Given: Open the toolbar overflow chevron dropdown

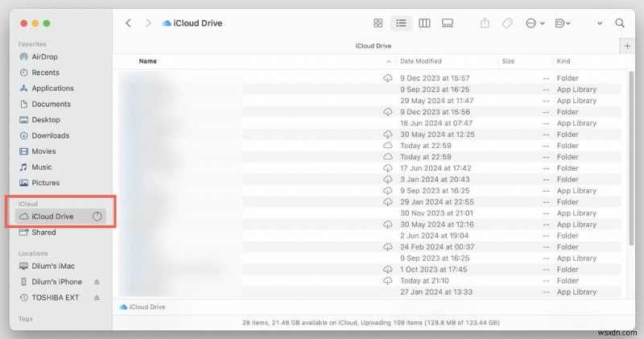Looking at the screenshot, I should coord(600,23).
